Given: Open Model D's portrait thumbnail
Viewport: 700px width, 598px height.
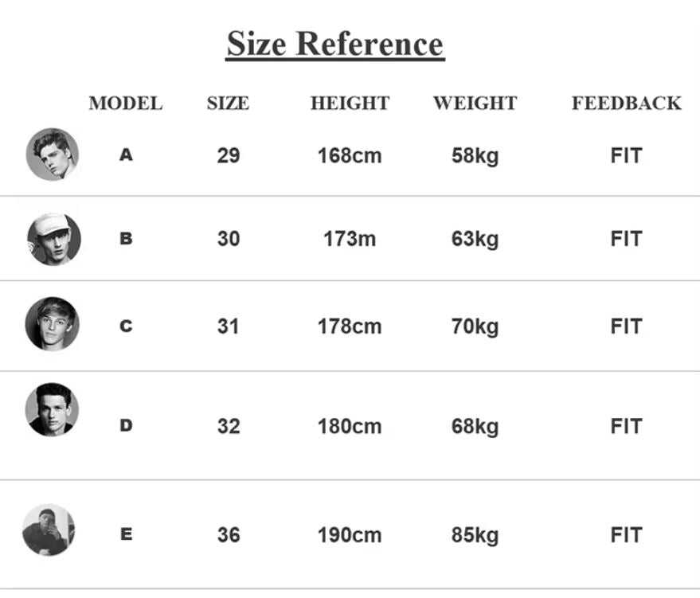Looking at the screenshot, I should coord(53,409).
